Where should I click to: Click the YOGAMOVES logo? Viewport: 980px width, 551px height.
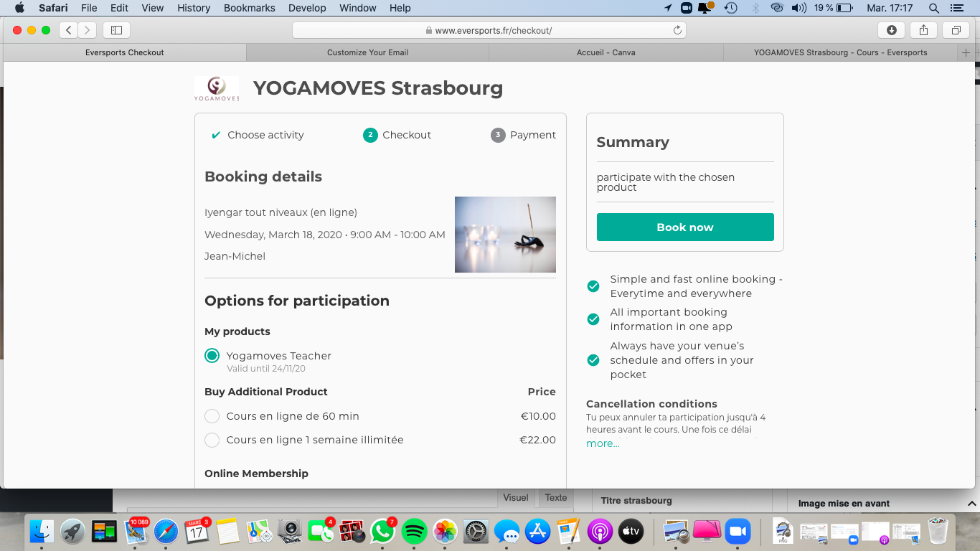(217, 89)
